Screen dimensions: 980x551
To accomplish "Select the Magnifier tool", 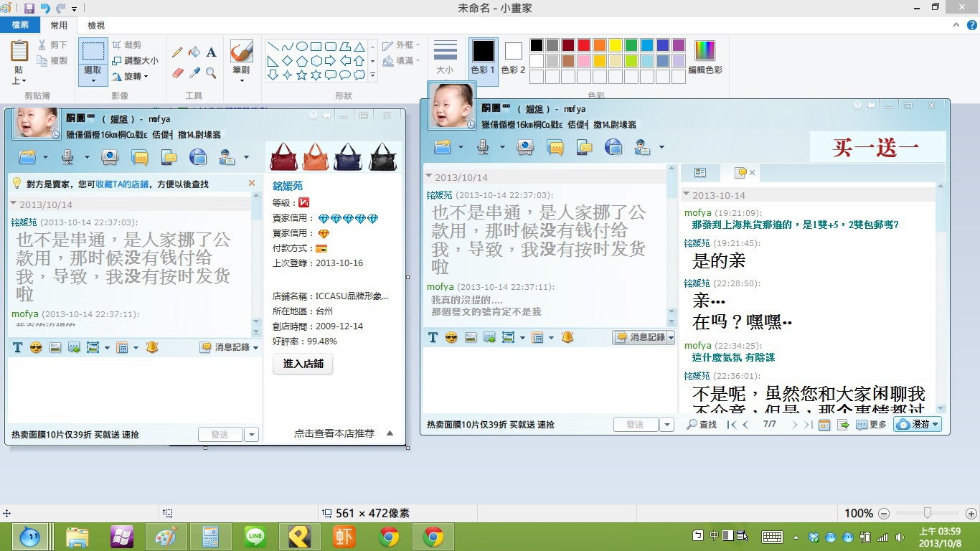I will click(212, 72).
